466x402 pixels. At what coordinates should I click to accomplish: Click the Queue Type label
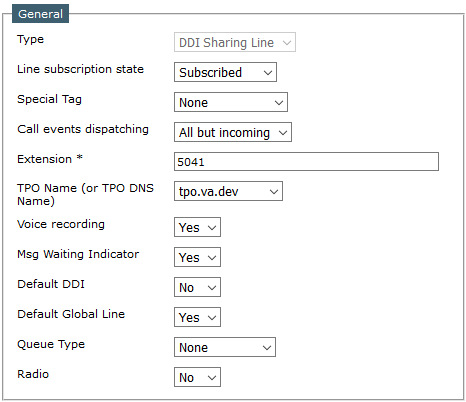tap(51, 344)
